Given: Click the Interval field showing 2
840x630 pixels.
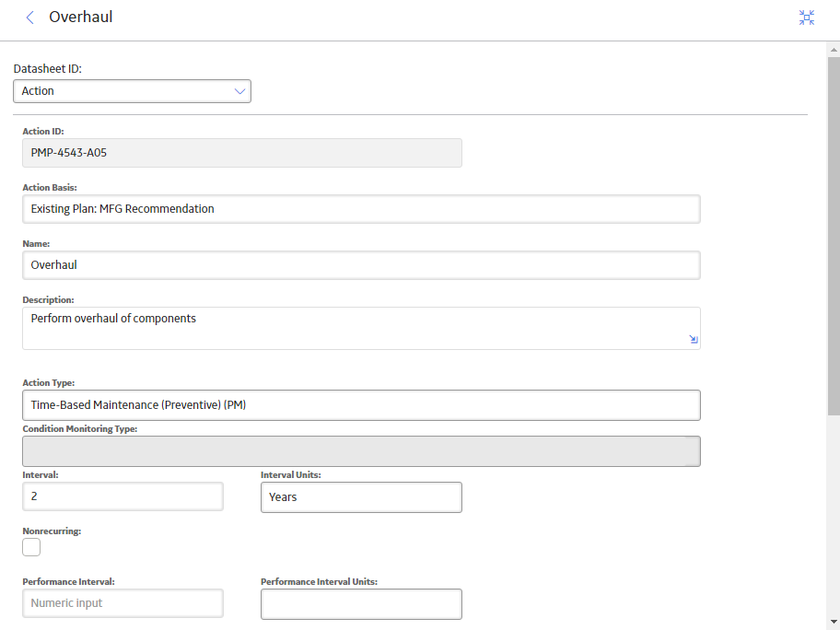Looking at the screenshot, I should pyautogui.click(x=122, y=496).
